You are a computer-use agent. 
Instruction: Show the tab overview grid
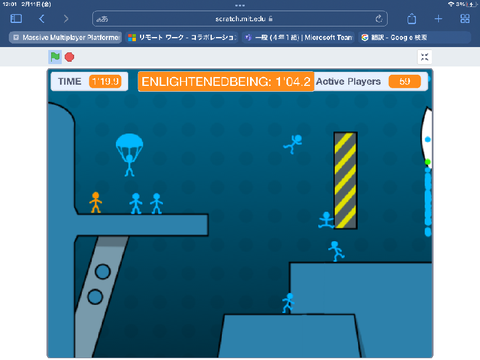(465, 19)
